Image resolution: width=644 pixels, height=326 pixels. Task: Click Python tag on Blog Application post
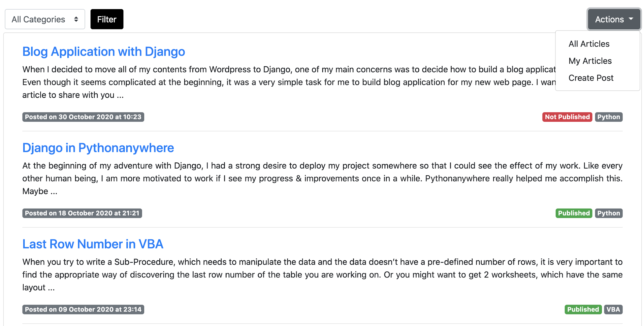[609, 117]
